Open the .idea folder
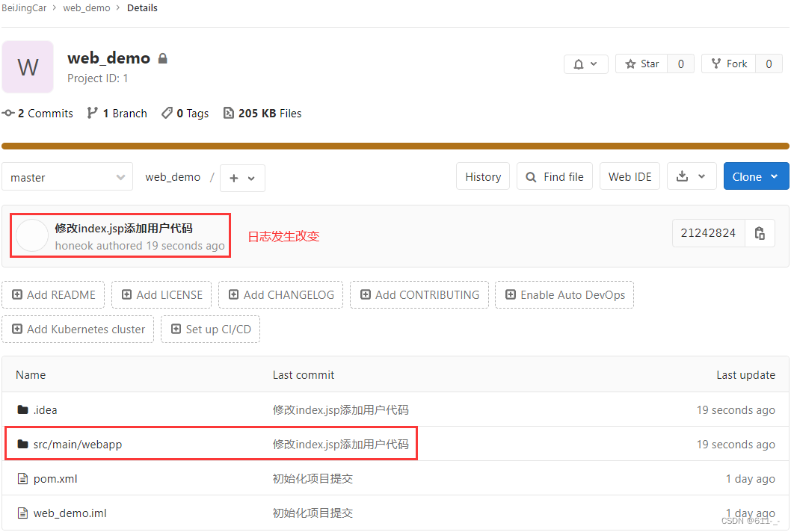This screenshot has width=791, height=532. (x=45, y=410)
